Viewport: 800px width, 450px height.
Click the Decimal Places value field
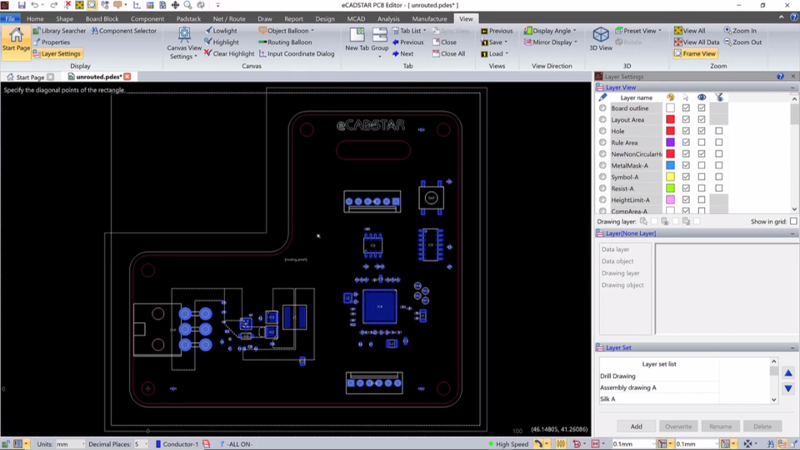(x=140, y=444)
